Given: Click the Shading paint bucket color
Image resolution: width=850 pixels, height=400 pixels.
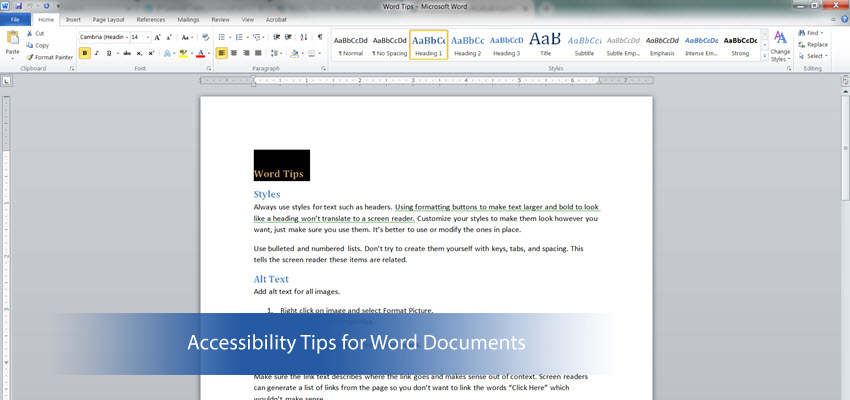Looking at the screenshot, I should (x=294, y=53).
